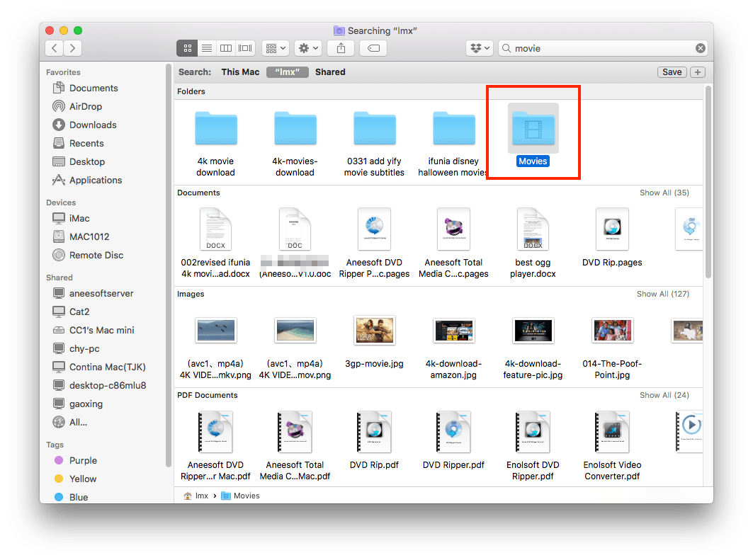Switch search scope to Shared
The width and height of the screenshot is (753, 560).
[x=330, y=72]
